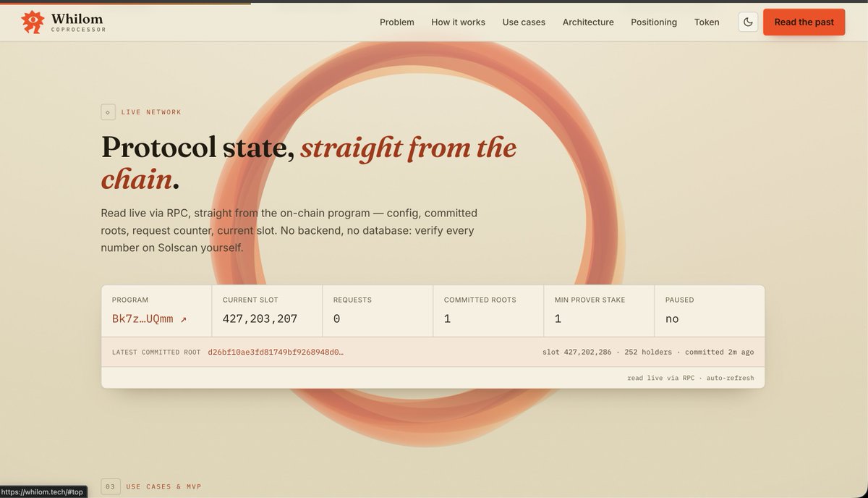Open program Bk7z…UQmm link
868x498 pixels.
(149, 318)
